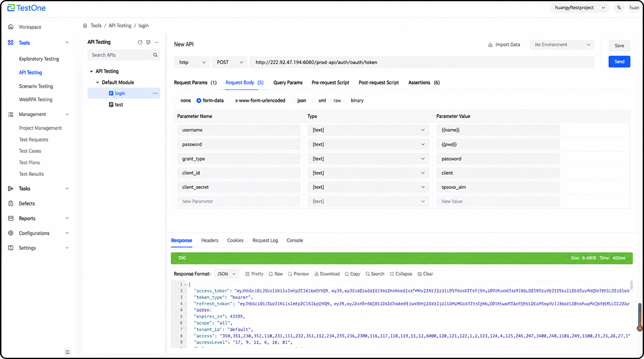Open the Post-request Script tab

(x=379, y=83)
